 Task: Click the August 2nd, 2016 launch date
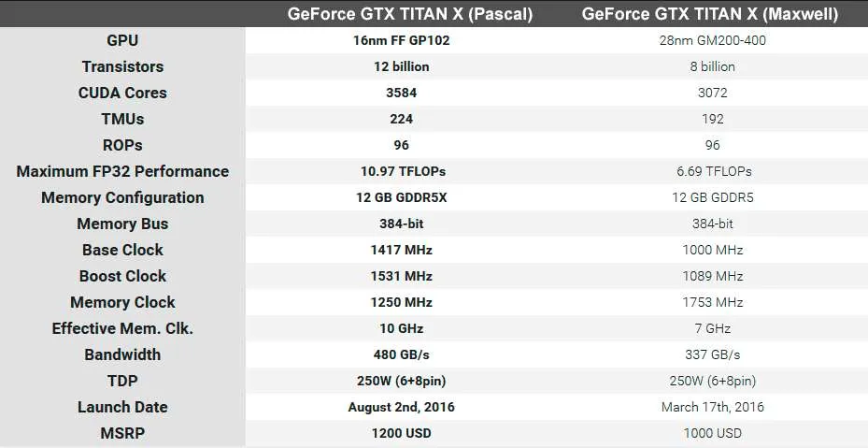click(x=402, y=407)
